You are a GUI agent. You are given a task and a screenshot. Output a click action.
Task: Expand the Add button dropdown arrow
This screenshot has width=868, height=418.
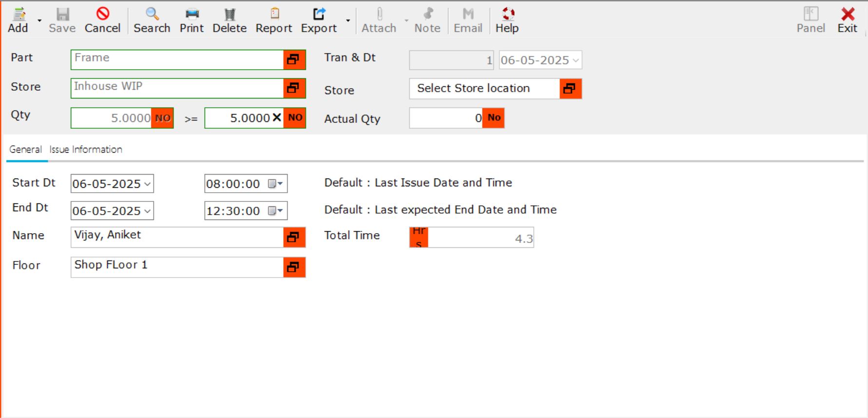[x=39, y=21]
